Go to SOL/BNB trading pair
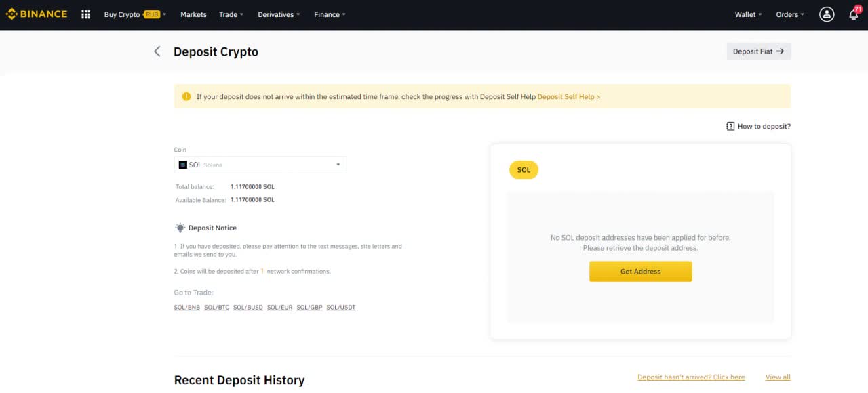Viewport: 868px width, 393px height. (x=187, y=307)
